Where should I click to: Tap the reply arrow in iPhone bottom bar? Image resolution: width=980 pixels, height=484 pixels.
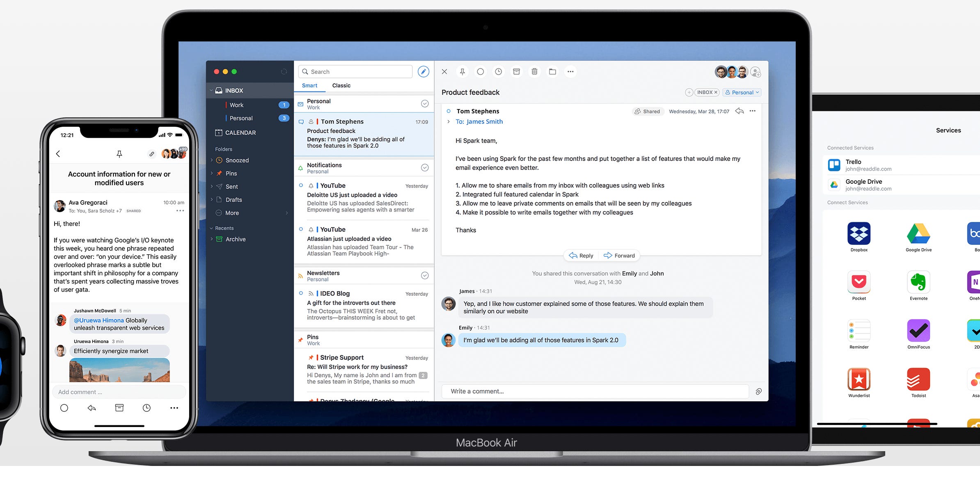coord(92,408)
